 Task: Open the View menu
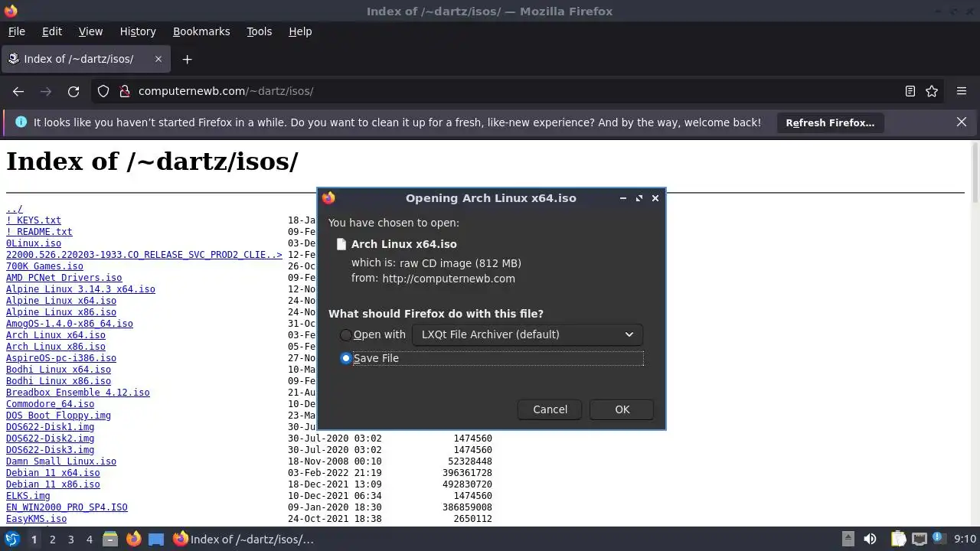(90, 31)
